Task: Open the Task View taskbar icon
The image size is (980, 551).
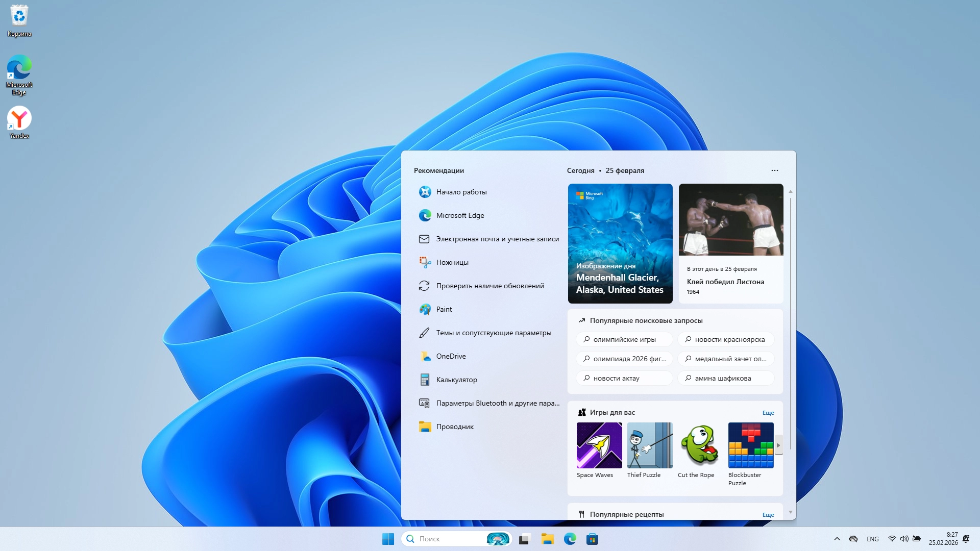Action: click(x=525, y=539)
